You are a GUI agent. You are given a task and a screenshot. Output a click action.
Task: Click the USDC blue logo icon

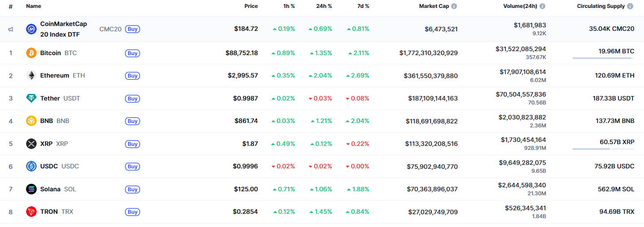pos(31,166)
